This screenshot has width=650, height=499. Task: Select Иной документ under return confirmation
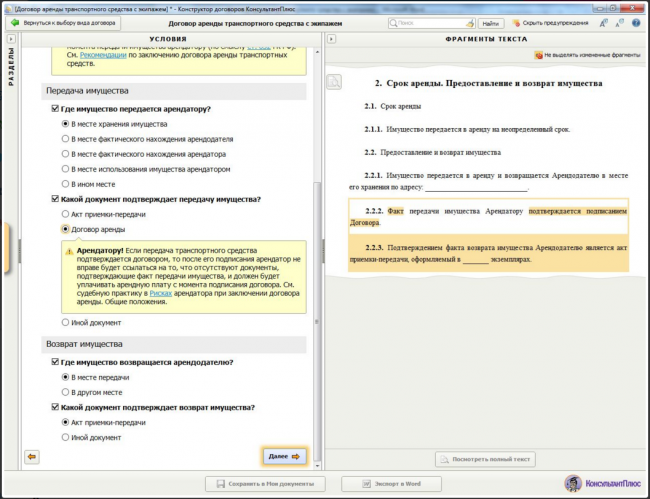pos(65,437)
